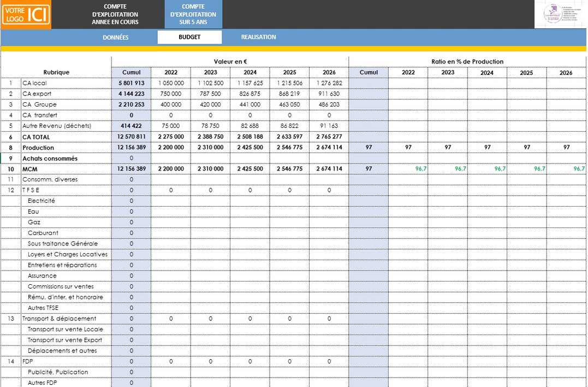Viewport: 588px width, 387px height.
Task: Select the CA TOTAL cumul value cell
Action: 130,137
